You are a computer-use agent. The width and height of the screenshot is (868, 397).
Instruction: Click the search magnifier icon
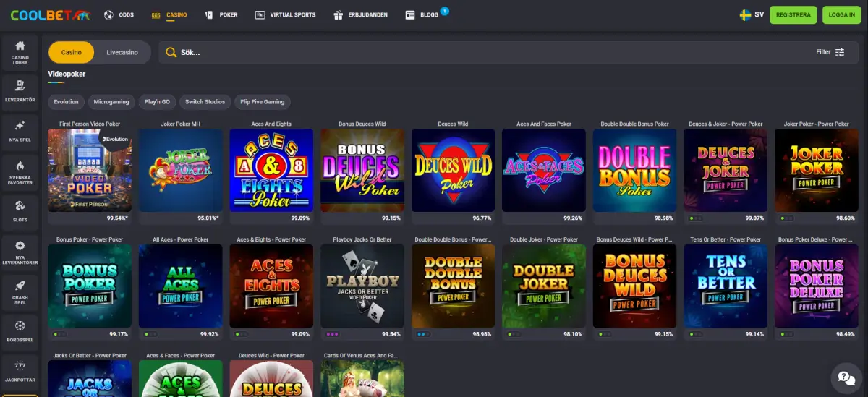tap(171, 52)
